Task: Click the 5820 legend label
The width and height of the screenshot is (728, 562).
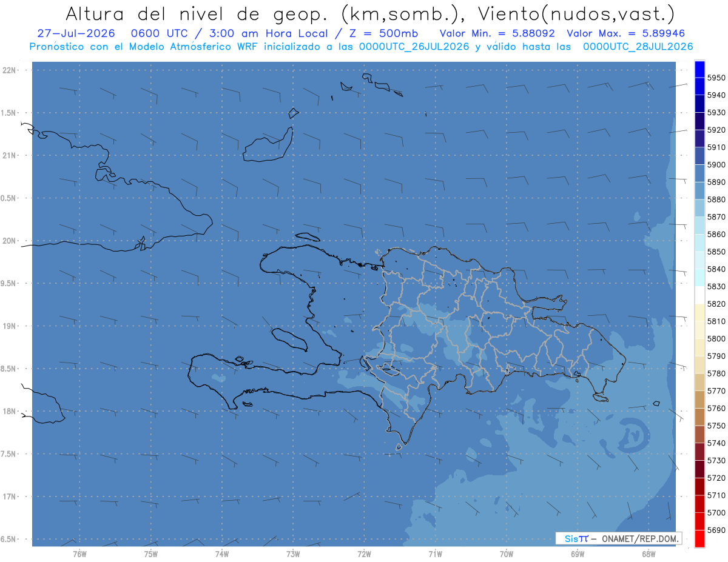Action: point(716,303)
